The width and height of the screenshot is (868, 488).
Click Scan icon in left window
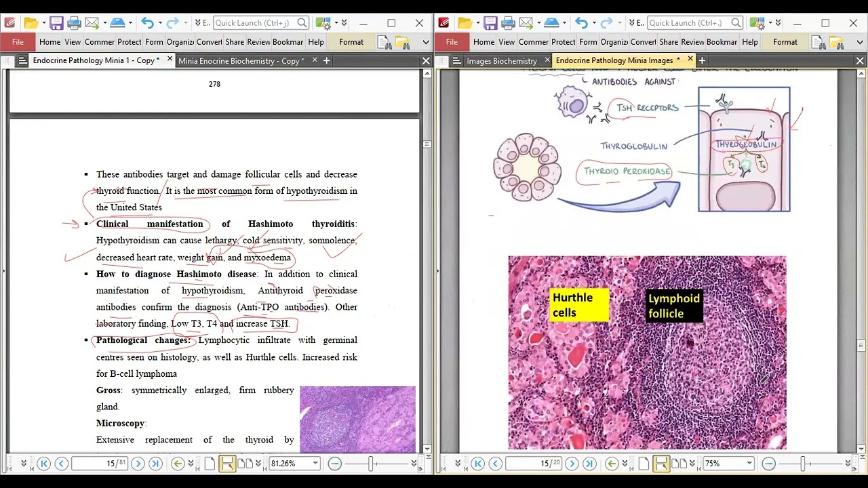117,23
